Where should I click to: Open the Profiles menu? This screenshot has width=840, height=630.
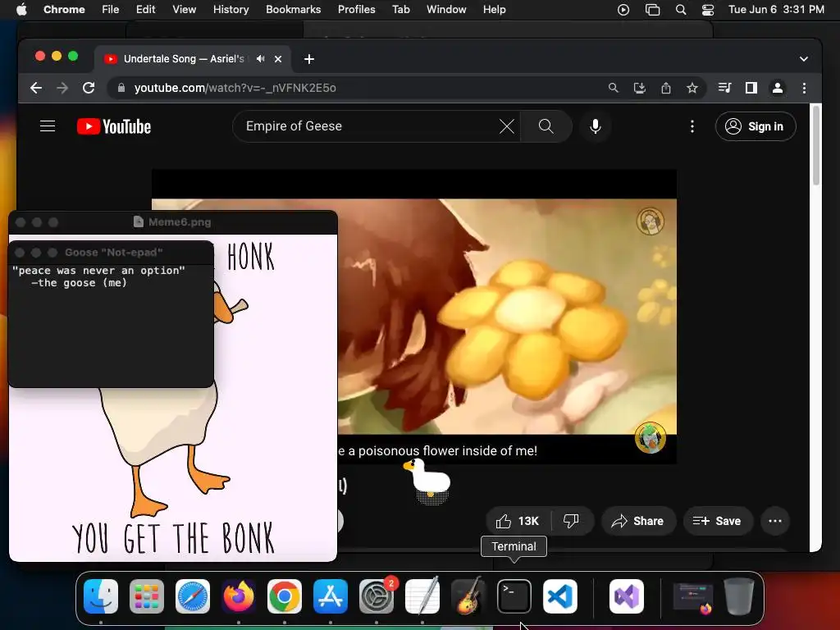point(356,10)
